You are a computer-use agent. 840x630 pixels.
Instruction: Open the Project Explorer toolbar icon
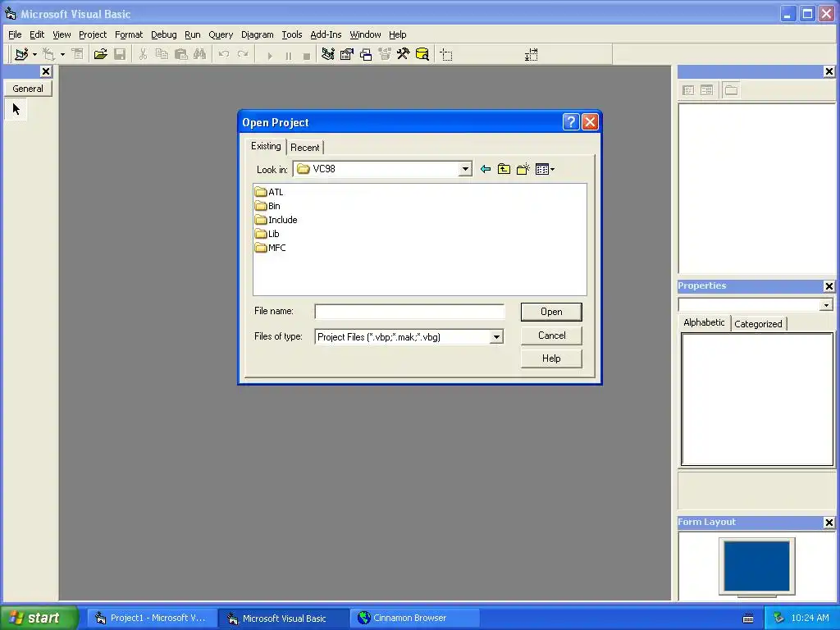[x=328, y=54]
